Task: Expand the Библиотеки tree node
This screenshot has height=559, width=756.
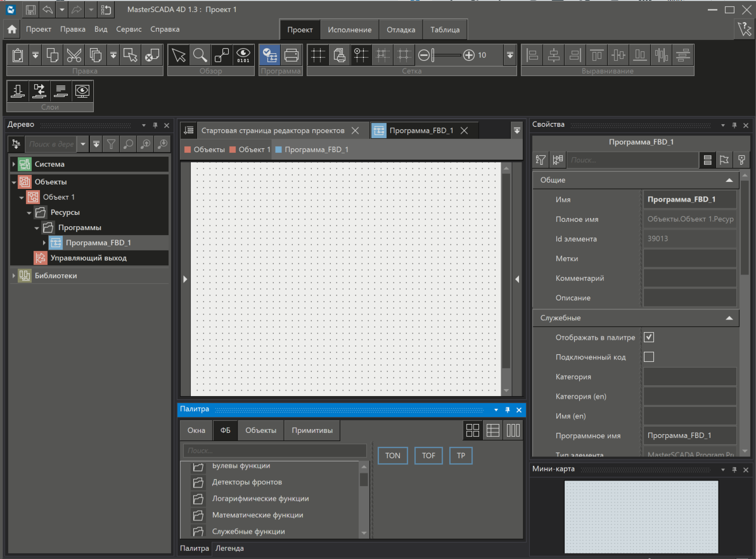Action: (14, 276)
